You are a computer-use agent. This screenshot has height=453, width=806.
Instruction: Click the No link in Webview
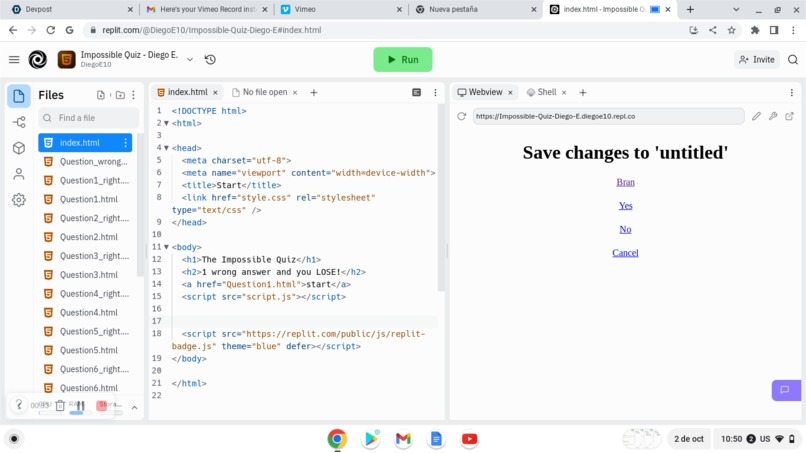coord(625,229)
